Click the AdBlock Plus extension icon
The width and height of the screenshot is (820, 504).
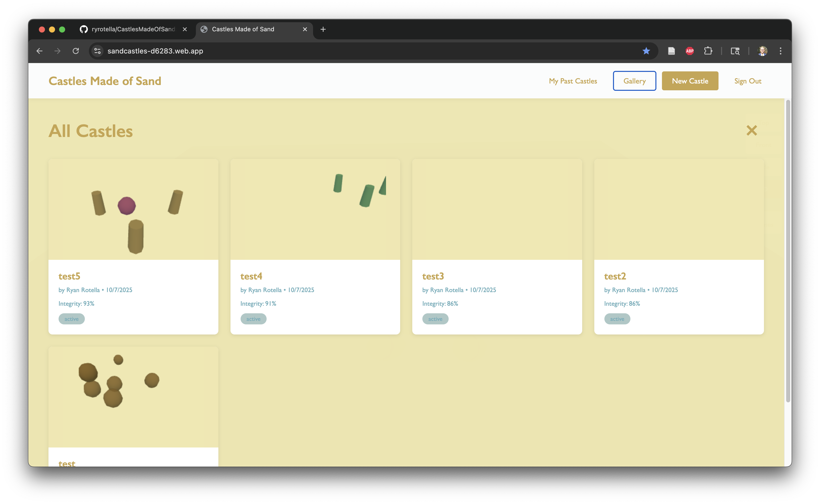point(689,51)
